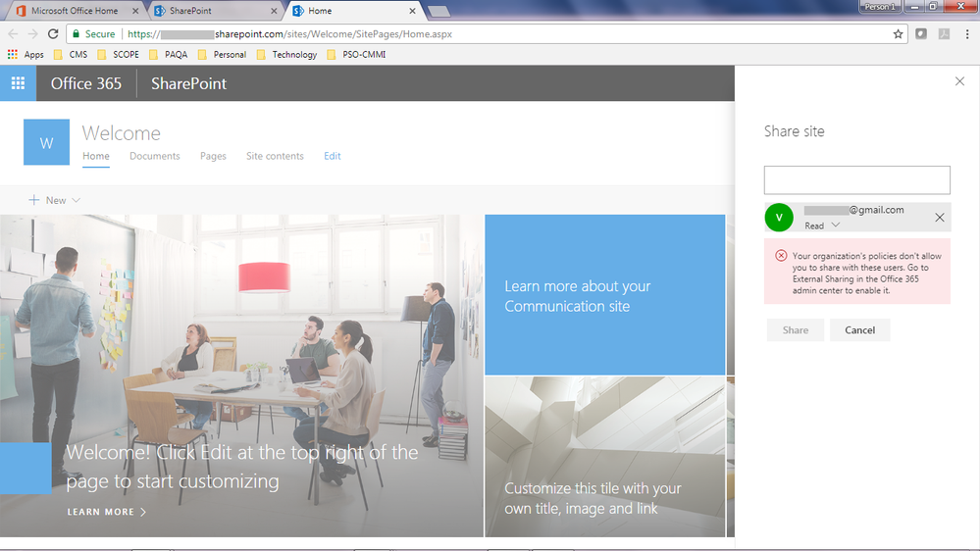The width and height of the screenshot is (980, 551).
Task: Click the plus icon next to New
Action: click(x=33, y=200)
